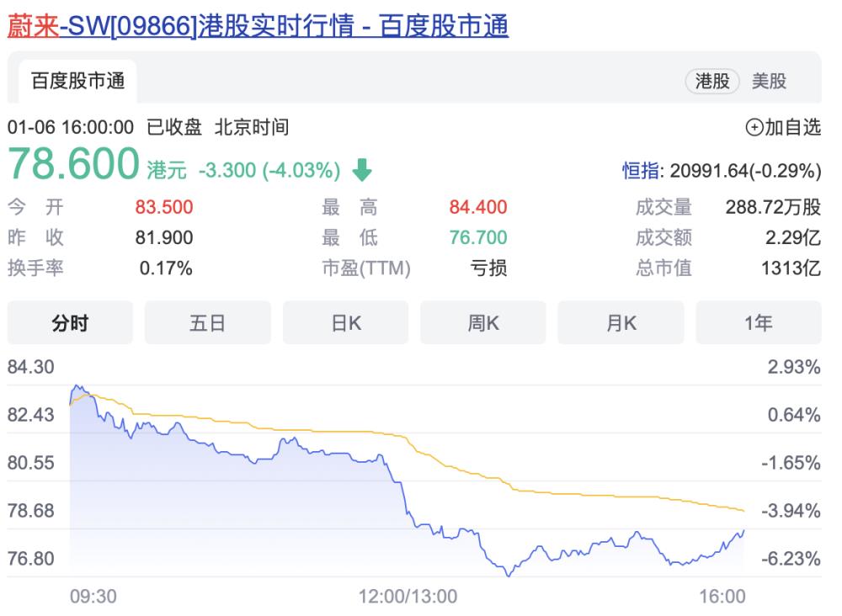Click the 最高 value 84.400

click(x=478, y=207)
